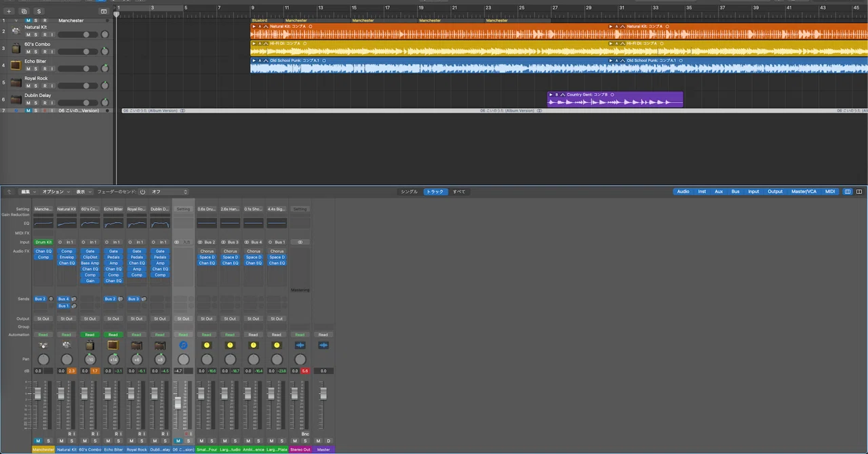Viewport: 868px width, 454px height.
Task: Record-enable the Echo Biter track header
Action: click(45, 69)
